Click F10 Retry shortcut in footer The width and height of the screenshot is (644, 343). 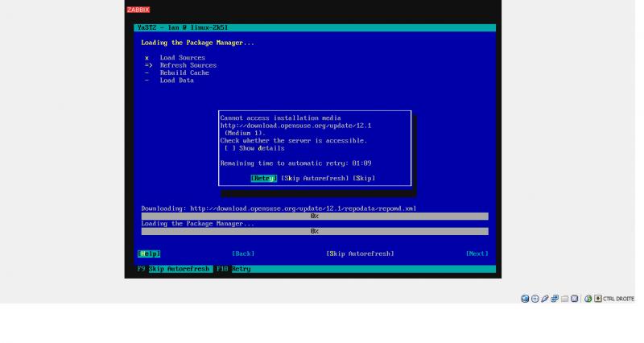(x=233, y=269)
